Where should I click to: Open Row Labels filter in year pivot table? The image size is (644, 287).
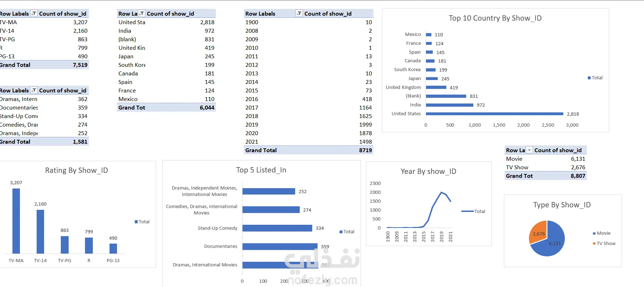[x=299, y=14]
